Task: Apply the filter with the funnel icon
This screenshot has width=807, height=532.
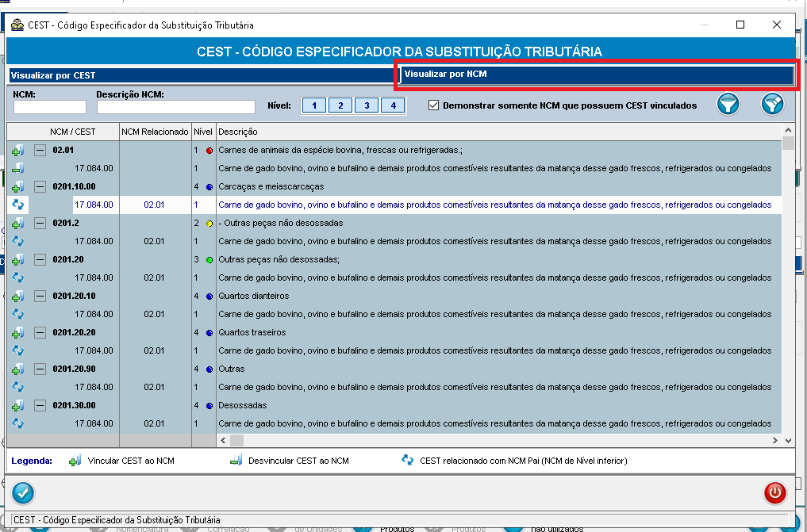Action: (728, 104)
